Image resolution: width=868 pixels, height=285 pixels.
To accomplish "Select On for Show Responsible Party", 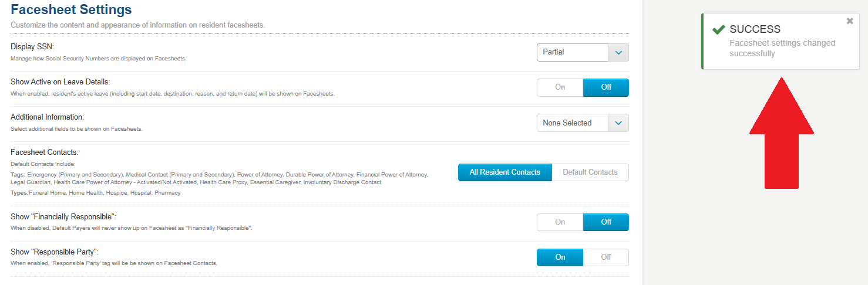I will point(560,257).
